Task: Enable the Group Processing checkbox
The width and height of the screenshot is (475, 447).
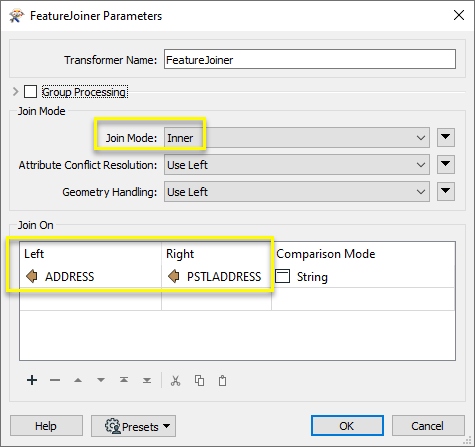Action: point(30,92)
